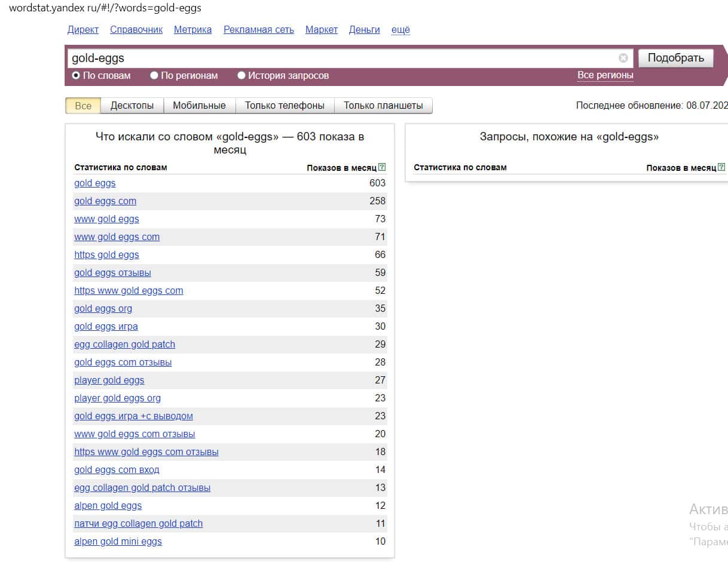Open the 'Все регионы' region selector
Viewport: 728px width, 562px height.
click(x=605, y=75)
